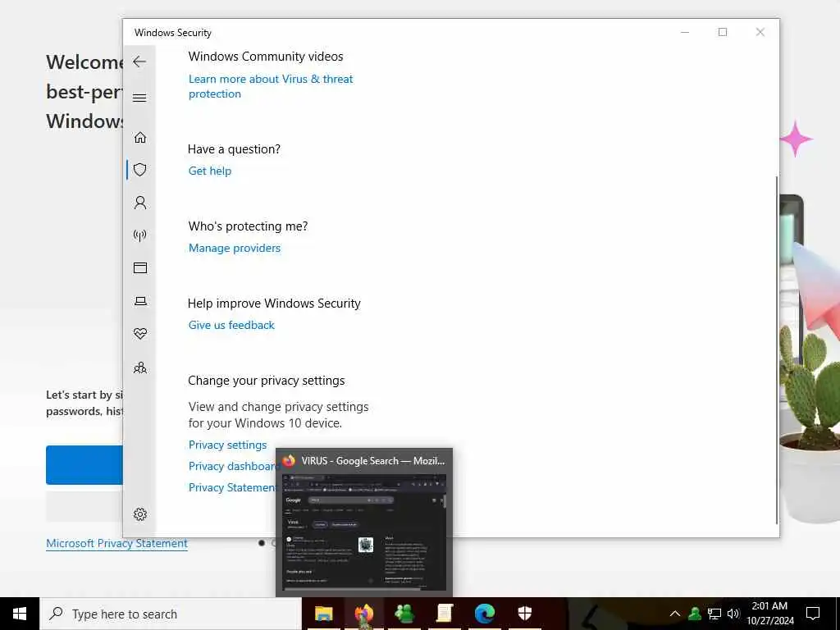Open Settings gear in Windows Security sidebar
The height and width of the screenshot is (630, 840).
coord(139,514)
